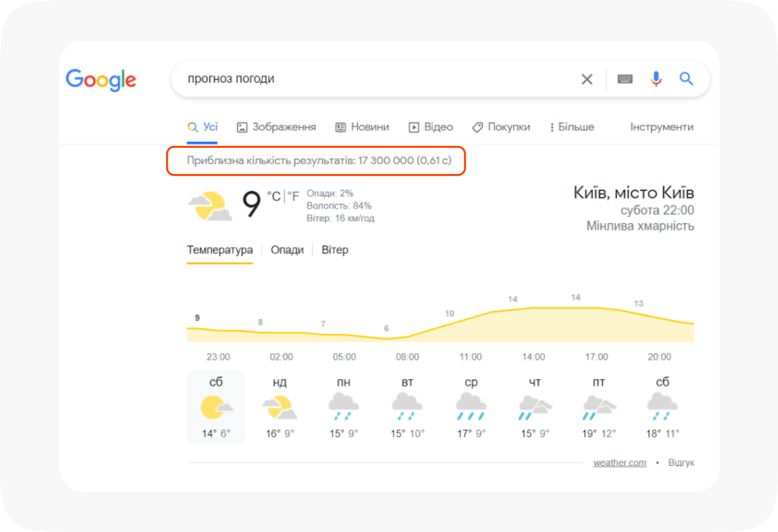This screenshot has height=532, width=778.
Task: Switch to the Новини tab
Action: click(x=362, y=127)
